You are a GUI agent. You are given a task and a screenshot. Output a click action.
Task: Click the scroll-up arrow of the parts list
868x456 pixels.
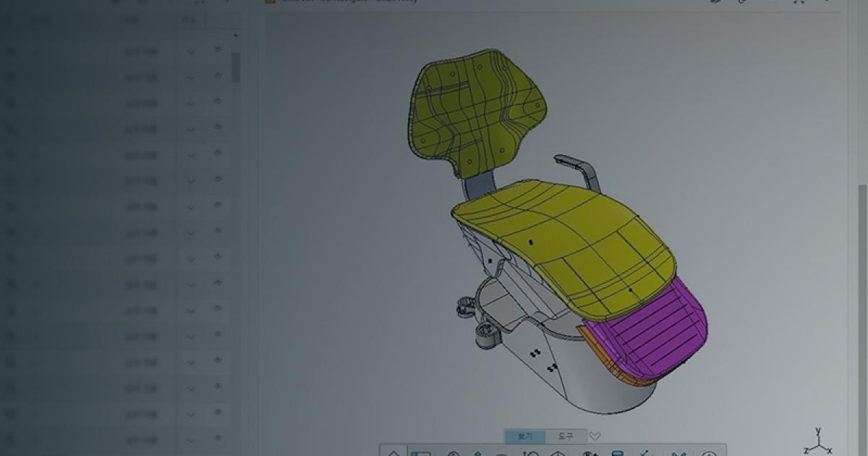pos(236,35)
